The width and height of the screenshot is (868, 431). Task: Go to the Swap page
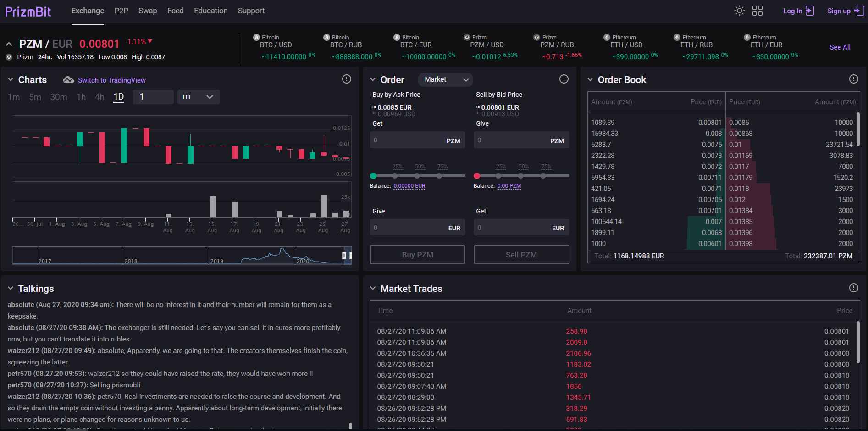click(x=148, y=11)
